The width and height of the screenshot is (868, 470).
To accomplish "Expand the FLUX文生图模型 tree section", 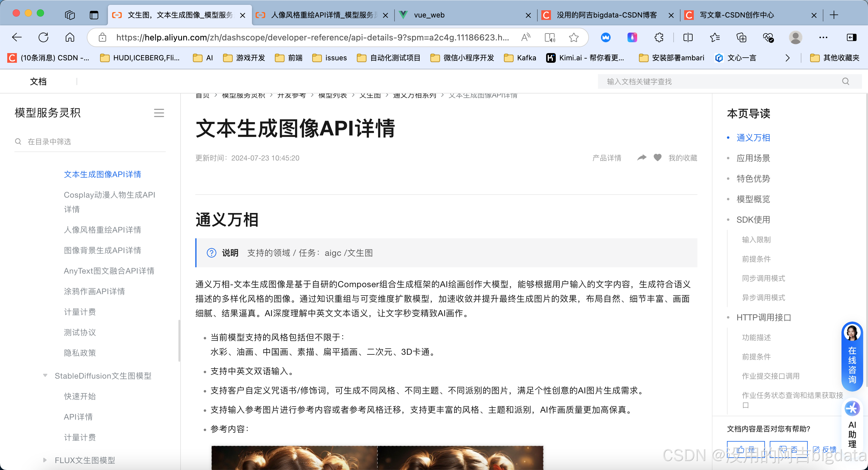I will [x=45, y=460].
